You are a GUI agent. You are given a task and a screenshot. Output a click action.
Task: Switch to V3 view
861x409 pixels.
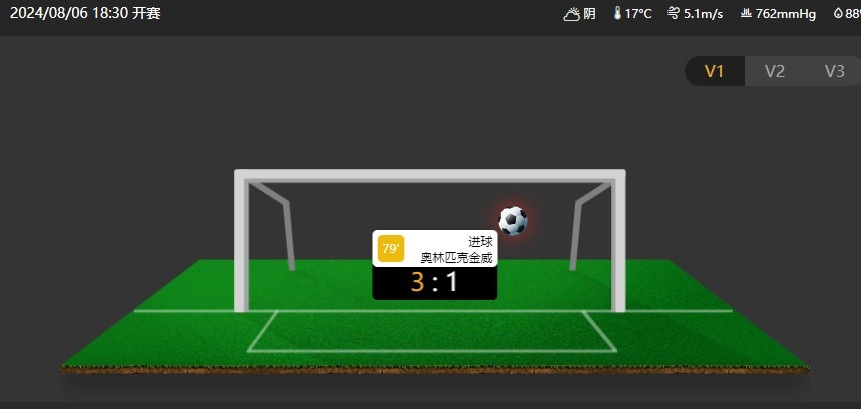(x=834, y=71)
